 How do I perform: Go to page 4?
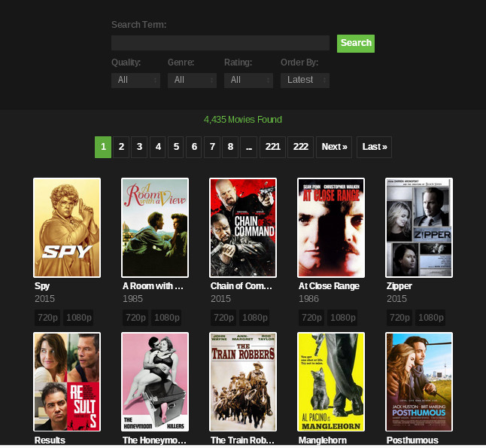tap(158, 147)
